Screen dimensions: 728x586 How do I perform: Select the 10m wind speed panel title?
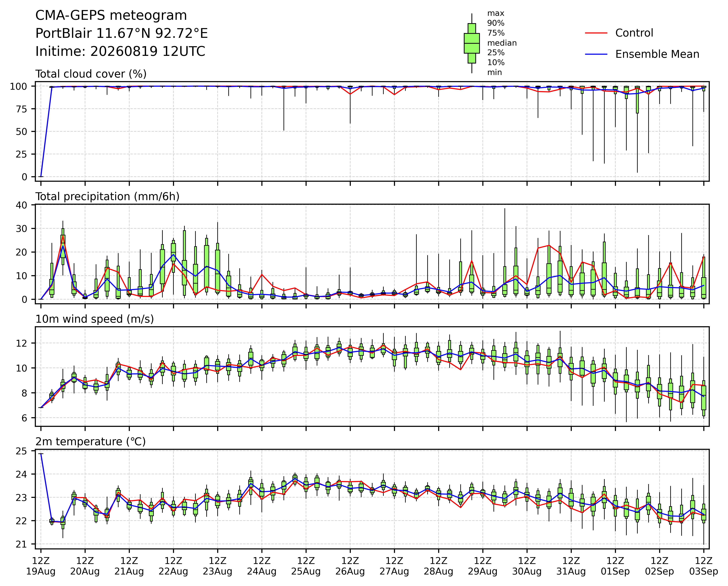coord(95,319)
